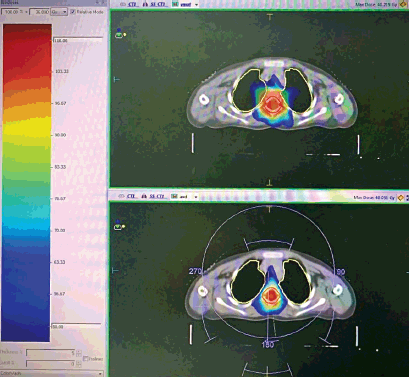
Task: Click the SS CT1 link in lower view header
Action: click(x=157, y=196)
